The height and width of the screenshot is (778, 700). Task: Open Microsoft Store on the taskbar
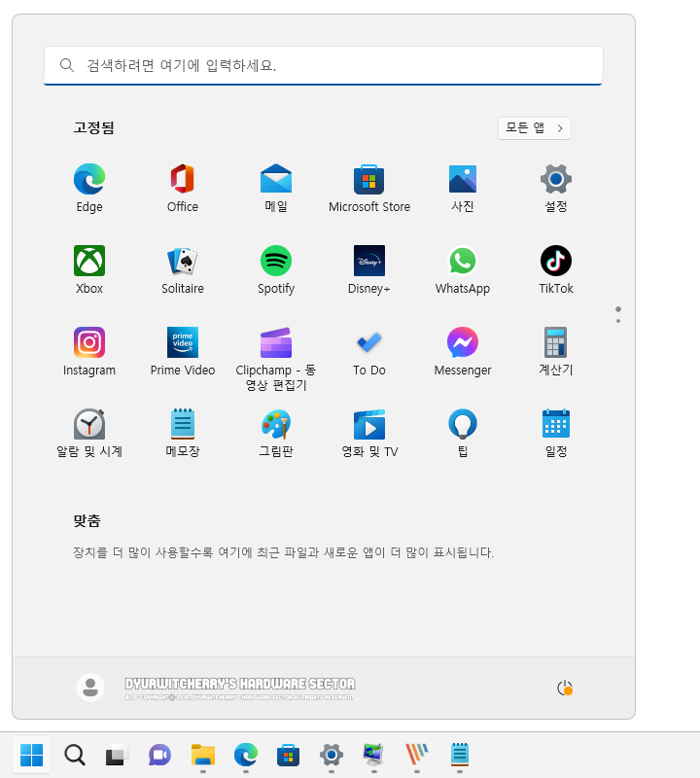pos(288,756)
